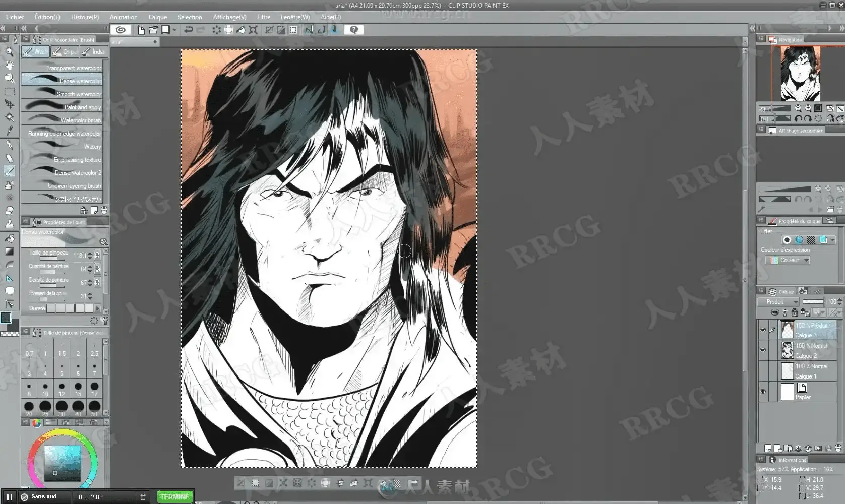
Task: Click the Scale/transform icon in command bar
Action: pyautogui.click(x=253, y=30)
